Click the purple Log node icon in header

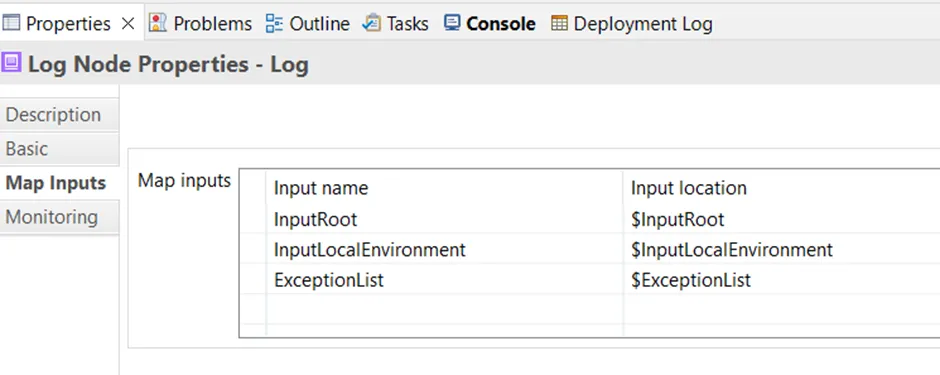(x=11, y=62)
